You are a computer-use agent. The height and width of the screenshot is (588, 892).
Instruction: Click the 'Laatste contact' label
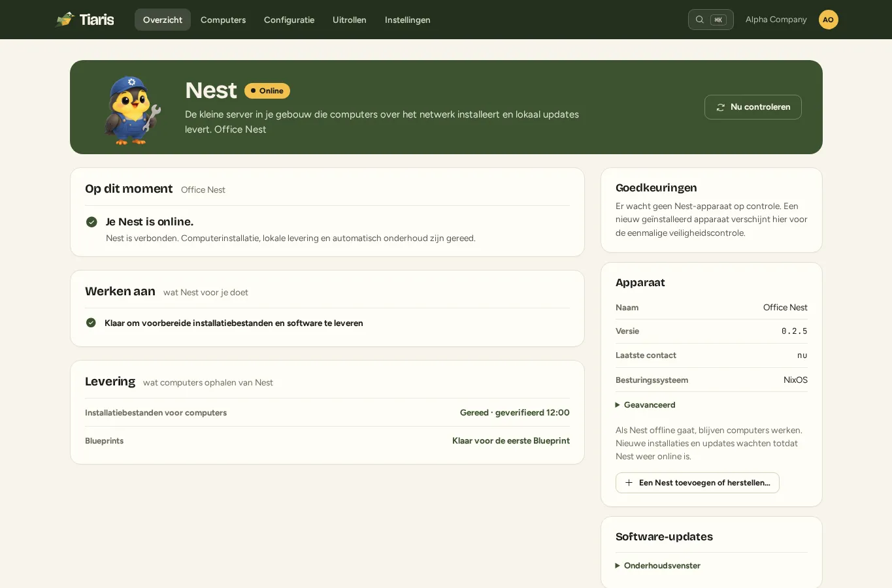pos(646,355)
